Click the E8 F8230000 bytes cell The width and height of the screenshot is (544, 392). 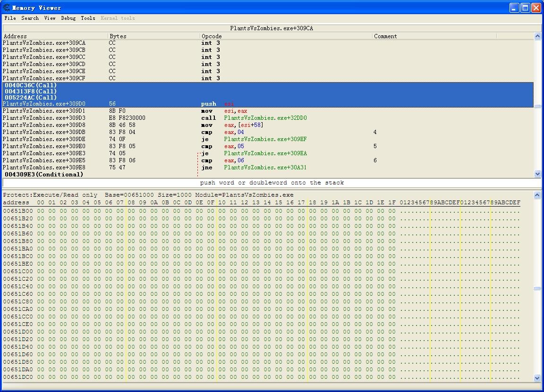coord(127,118)
